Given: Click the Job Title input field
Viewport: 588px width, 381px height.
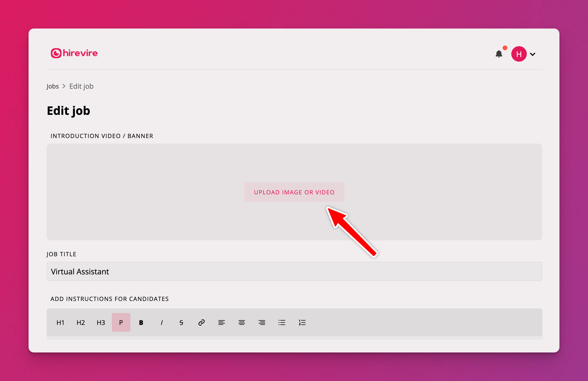Looking at the screenshot, I should [294, 271].
